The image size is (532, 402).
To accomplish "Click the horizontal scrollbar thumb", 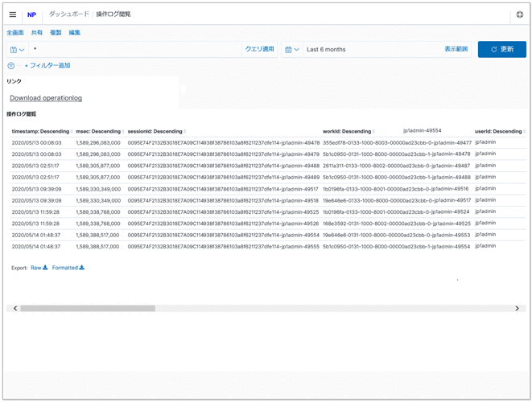I will [x=87, y=308].
